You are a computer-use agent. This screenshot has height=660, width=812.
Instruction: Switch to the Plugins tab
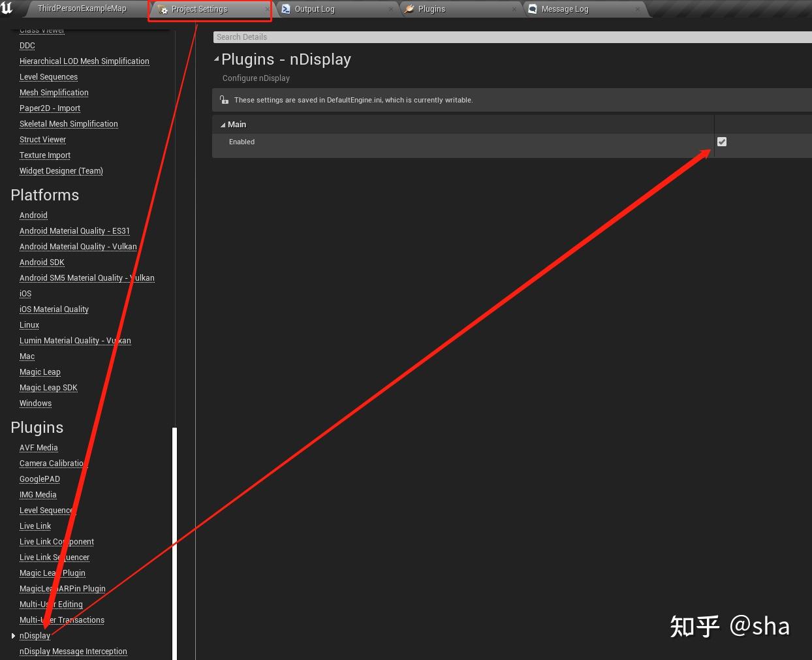[431, 9]
